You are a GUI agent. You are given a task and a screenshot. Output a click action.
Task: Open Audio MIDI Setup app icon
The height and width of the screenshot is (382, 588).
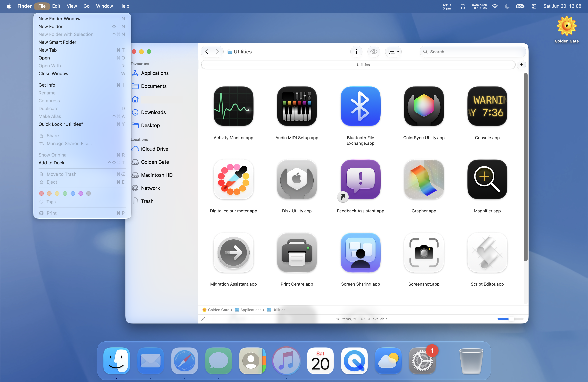297,106
